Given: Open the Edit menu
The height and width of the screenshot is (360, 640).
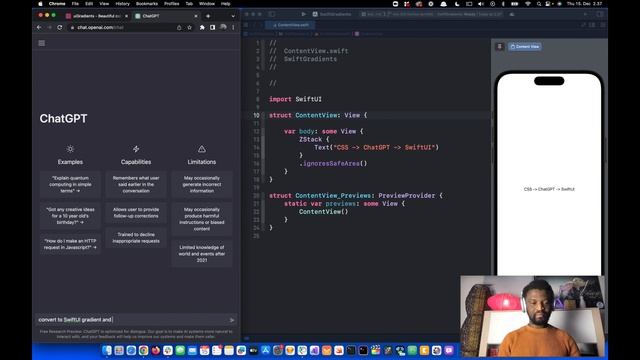Looking at the screenshot, I should tap(89, 4).
